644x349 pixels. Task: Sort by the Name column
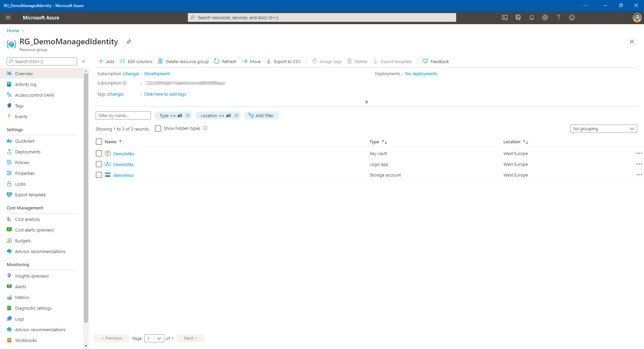pos(114,142)
